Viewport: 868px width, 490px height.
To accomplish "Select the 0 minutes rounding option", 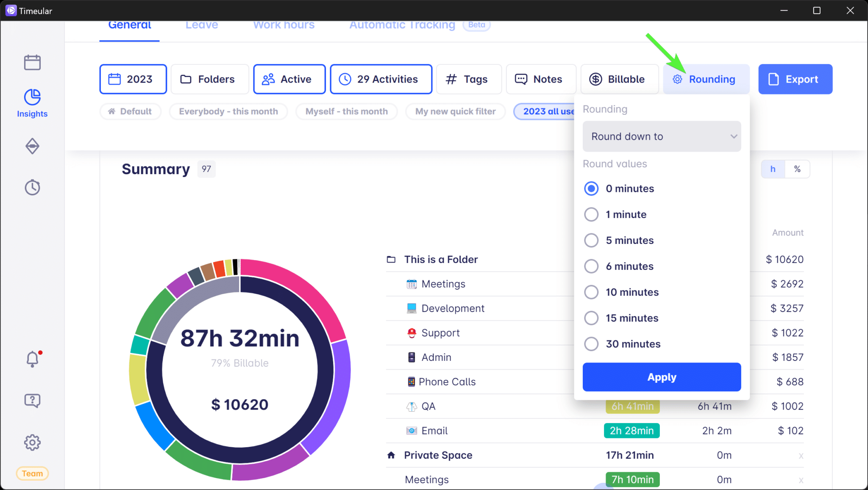I will point(591,188).
